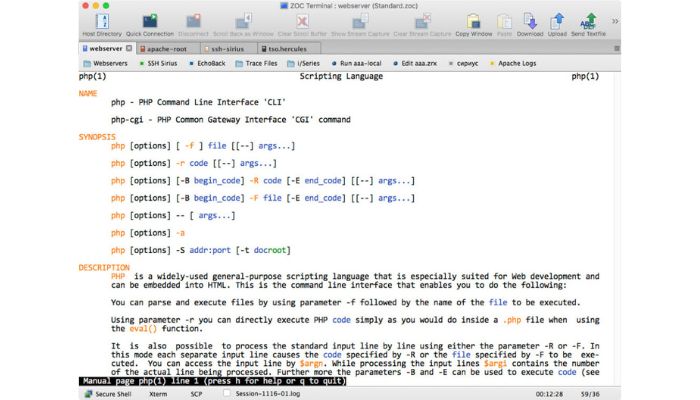Click the Scripting Language header text
The width and height of the screenshot is (700, 400).
pyautogui.click(x=341, y=76)
